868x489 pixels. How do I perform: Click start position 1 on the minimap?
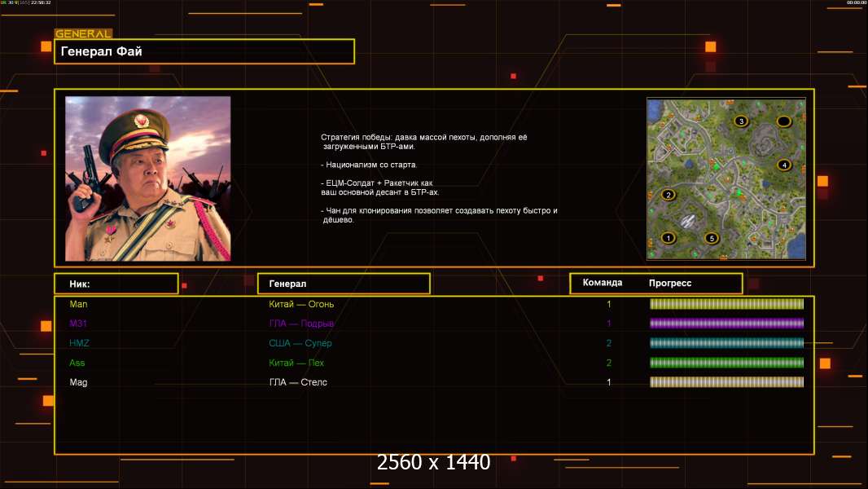(669, 239)
